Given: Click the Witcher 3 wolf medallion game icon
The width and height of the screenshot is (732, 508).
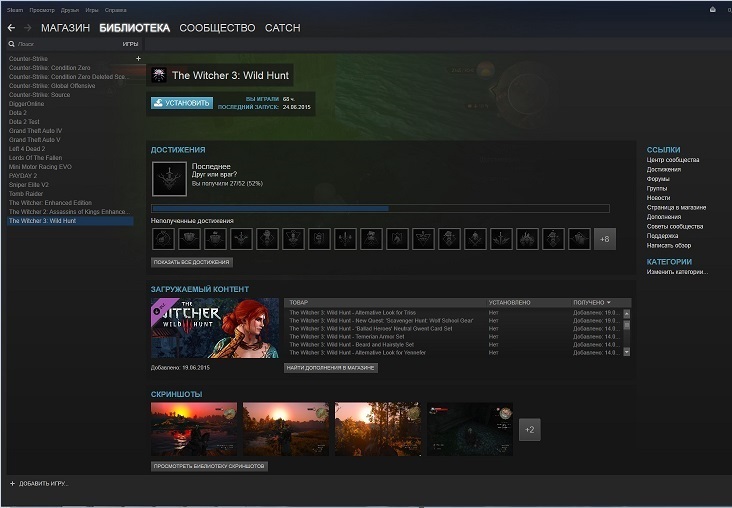Looking at the screenshot, I should pos(159,75).
